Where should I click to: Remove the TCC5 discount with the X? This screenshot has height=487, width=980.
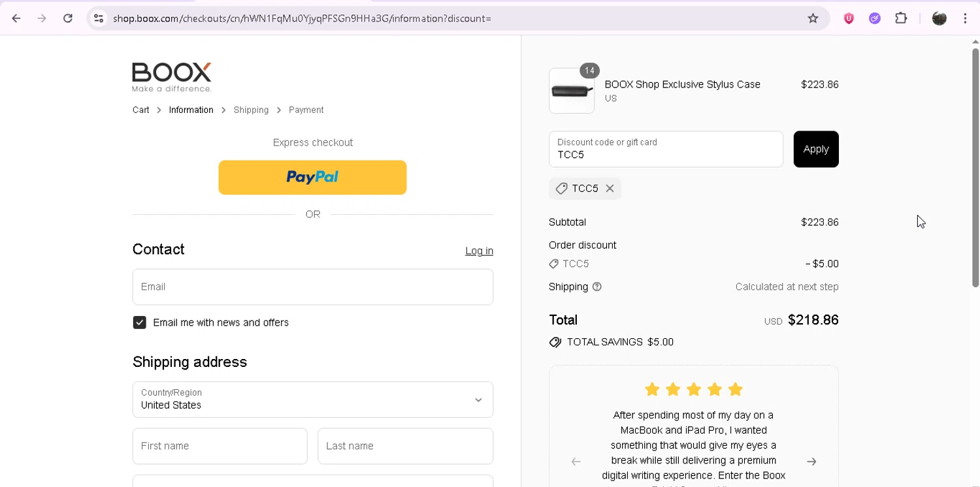pos(610,189)
